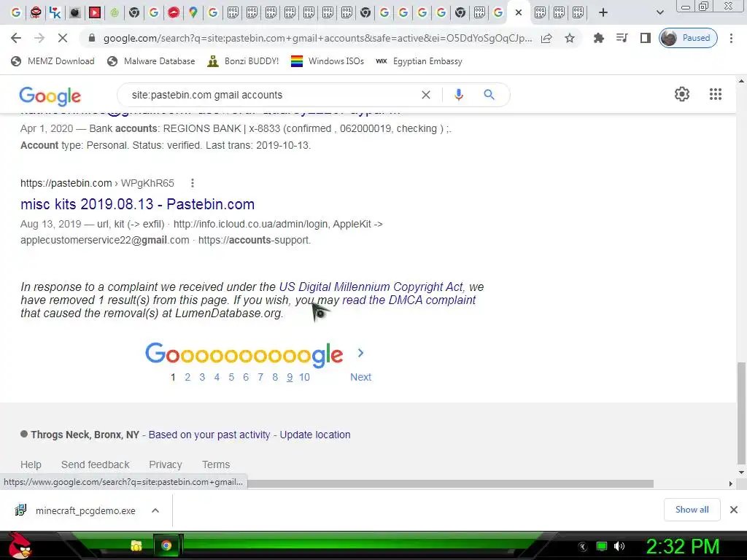Click the Chrome taskbar icon
This screenshot has height=560, width=747.
166,545
